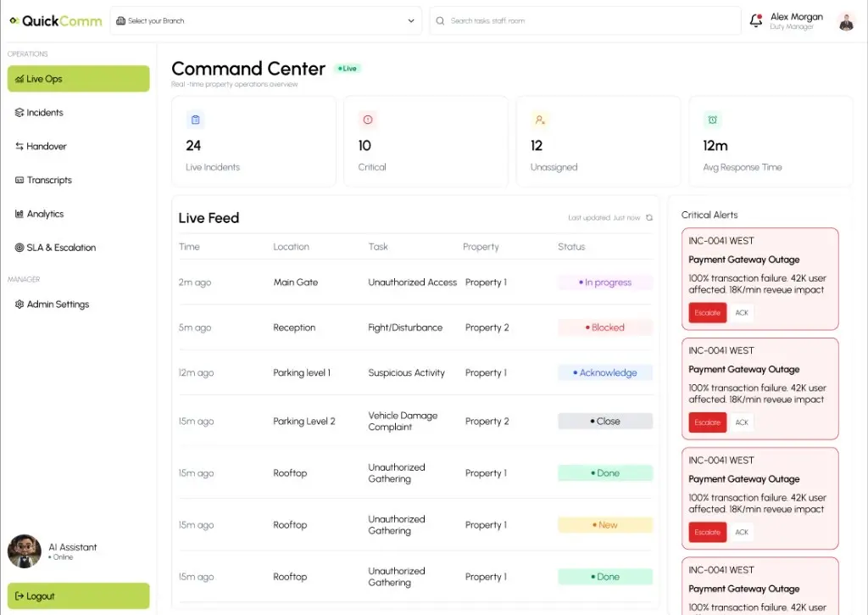Click the Handover arrows icon
Image resolution: width=868 pixels, height=615 pixels.
19,146
